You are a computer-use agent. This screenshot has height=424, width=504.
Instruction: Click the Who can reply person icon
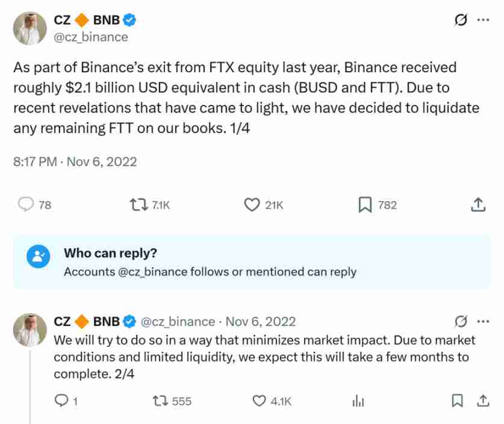pos(37,256)
